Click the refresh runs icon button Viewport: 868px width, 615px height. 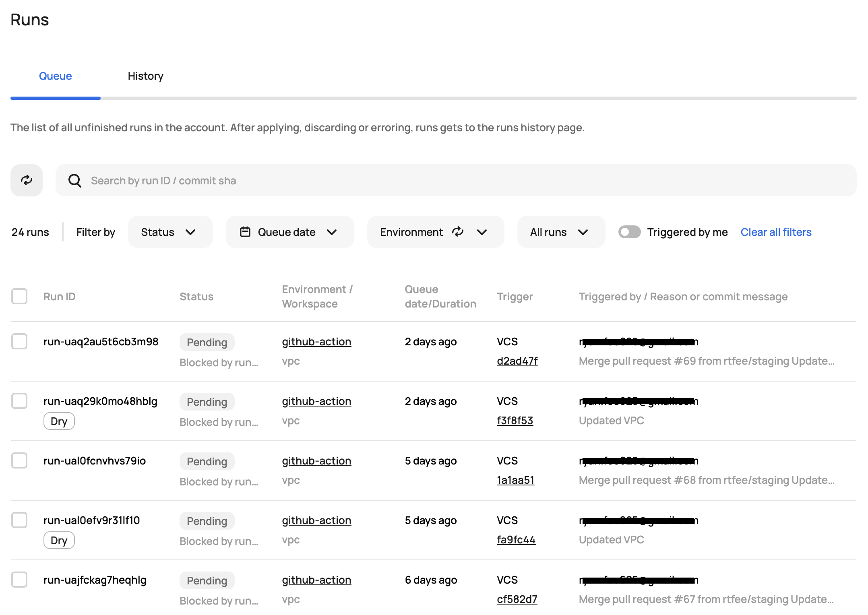27,180
